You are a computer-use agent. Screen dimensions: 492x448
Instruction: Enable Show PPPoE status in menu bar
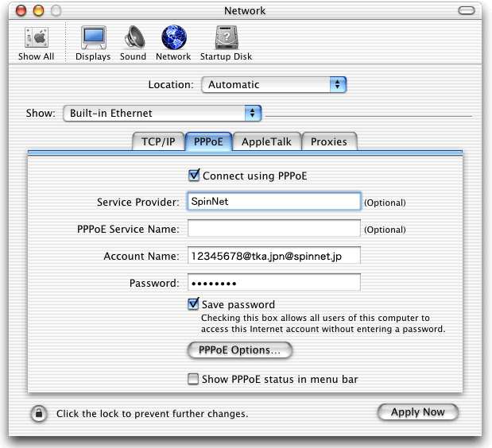click(193, 379)
